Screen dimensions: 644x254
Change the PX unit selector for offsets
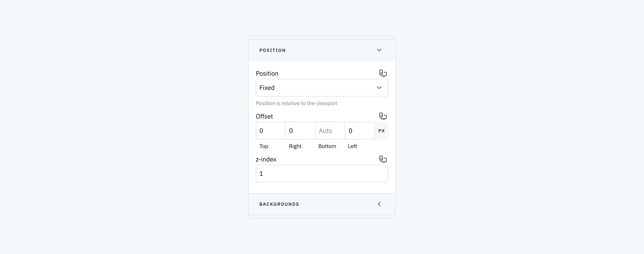coord(381,131)
